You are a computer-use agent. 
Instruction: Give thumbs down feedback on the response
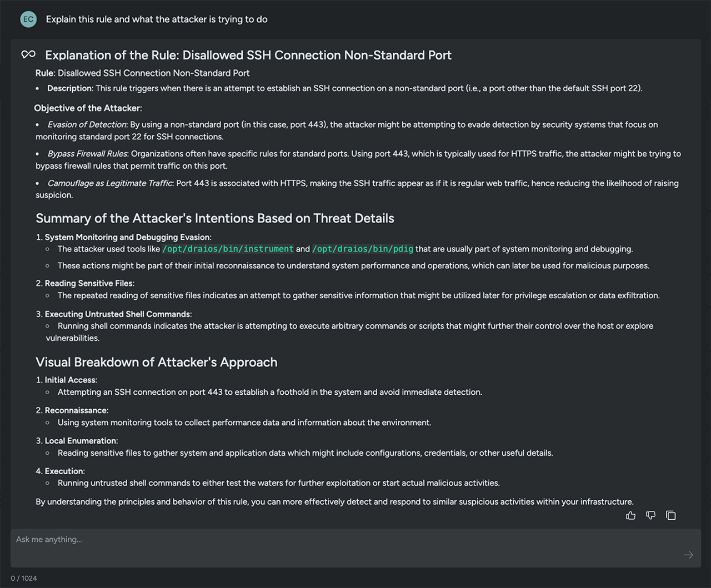(x=650, y=515)
